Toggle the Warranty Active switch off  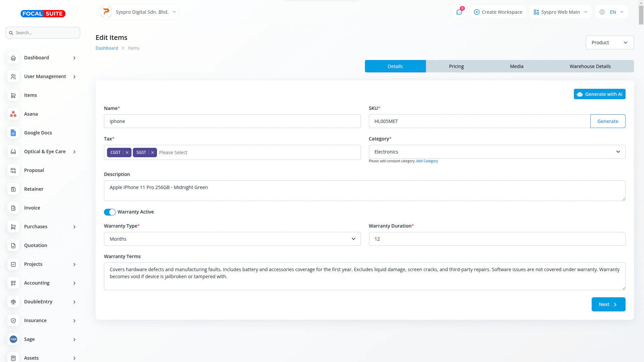click(110, 212)
